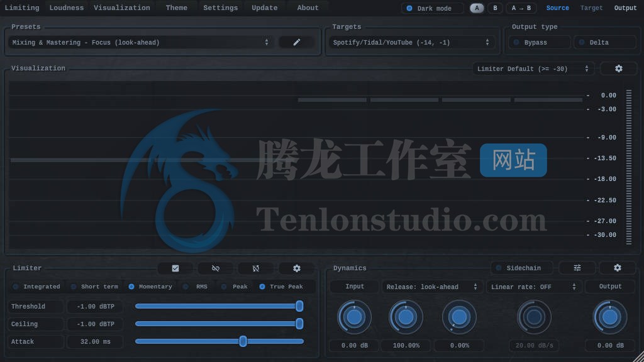Image resolution: width=644 pixels, height=362 pixels.
Task: Click the Input button in Dynamics
Action: click(355, 287)
